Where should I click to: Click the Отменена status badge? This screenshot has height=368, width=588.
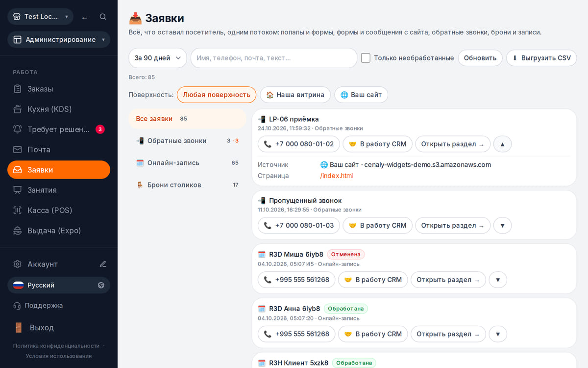[346, 254]
